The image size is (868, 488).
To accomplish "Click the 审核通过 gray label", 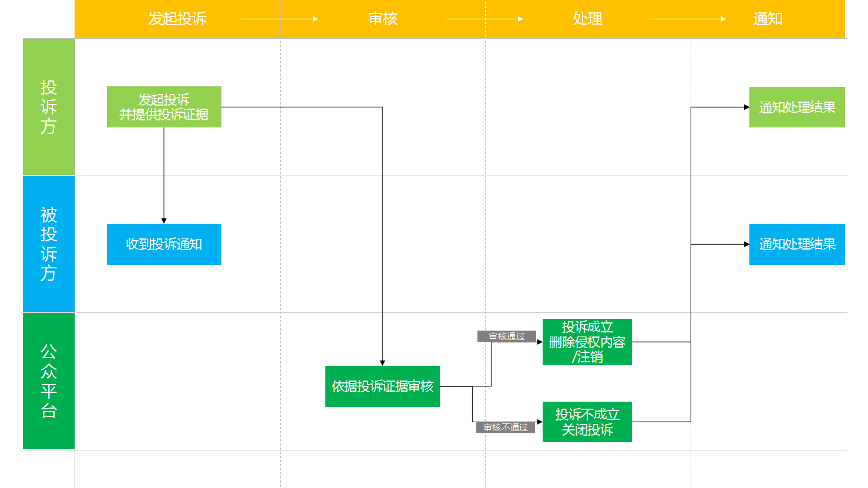I will pos(507,336).
